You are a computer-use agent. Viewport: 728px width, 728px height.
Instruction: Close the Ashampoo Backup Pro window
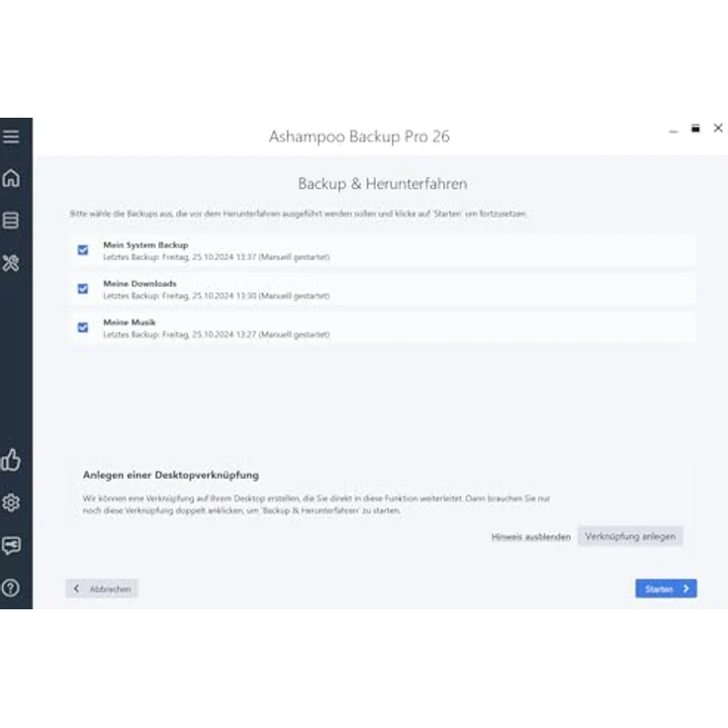coord(718,128)
